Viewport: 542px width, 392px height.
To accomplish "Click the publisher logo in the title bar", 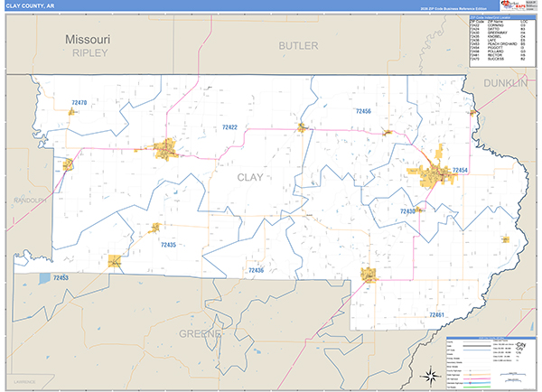I will pos(513,5).
